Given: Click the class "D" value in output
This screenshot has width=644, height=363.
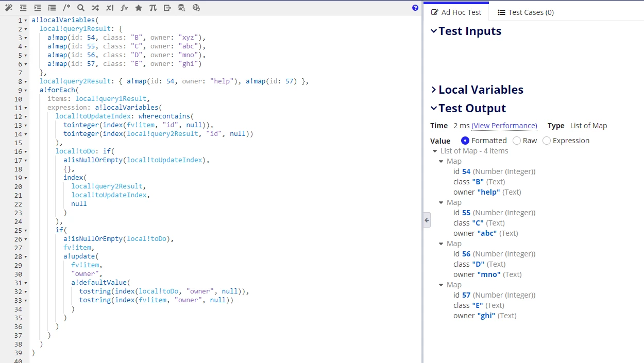Looking at the screenshot, I should tap(478, 264).
